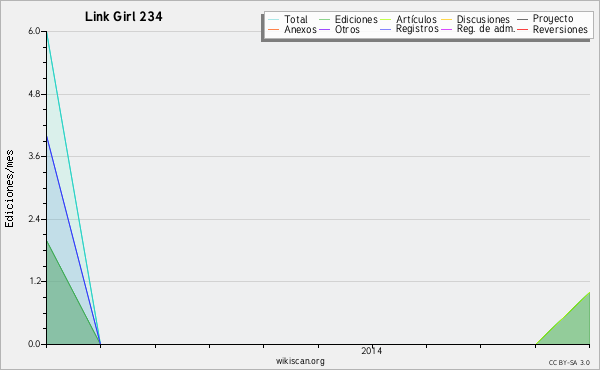Click the wikiscan.org text
The image size is (600, 370).
300,361
